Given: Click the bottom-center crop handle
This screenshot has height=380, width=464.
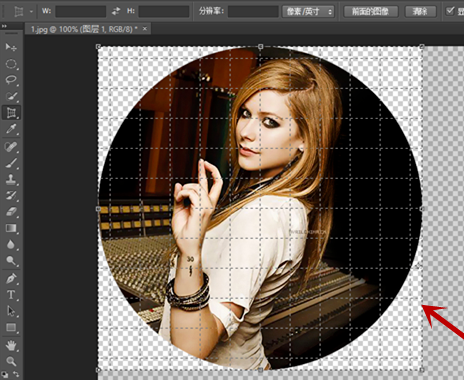Looking at the screenshot, I should 260,370.
